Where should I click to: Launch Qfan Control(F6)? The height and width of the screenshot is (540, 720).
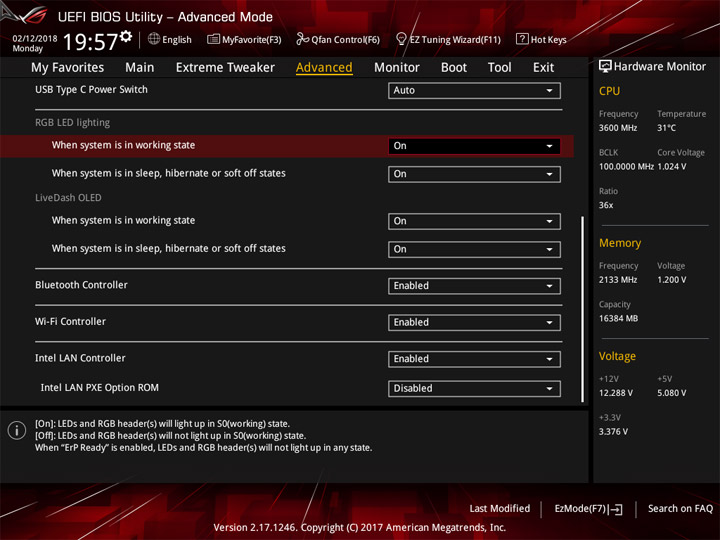(x=338, y=39)
